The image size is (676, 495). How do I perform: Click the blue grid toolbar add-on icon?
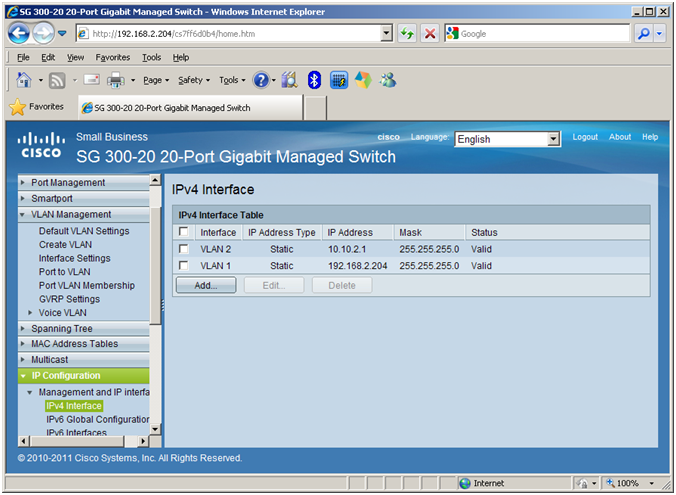[339, 80]
